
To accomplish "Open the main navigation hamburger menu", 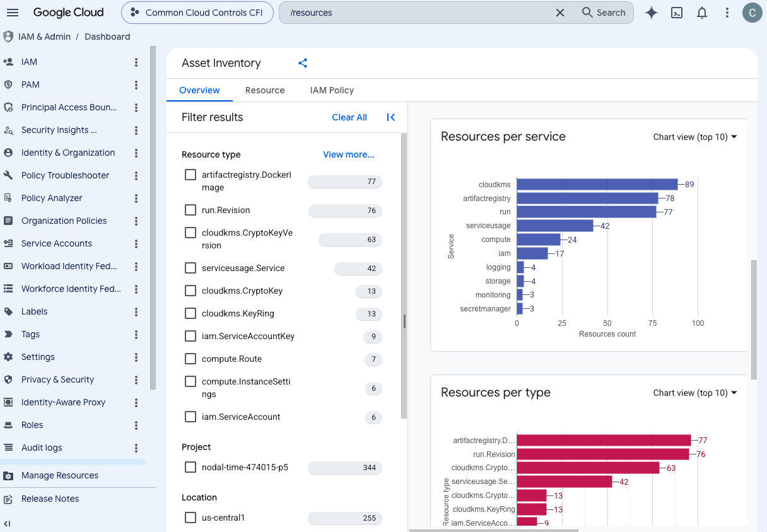I will (13, 13).
